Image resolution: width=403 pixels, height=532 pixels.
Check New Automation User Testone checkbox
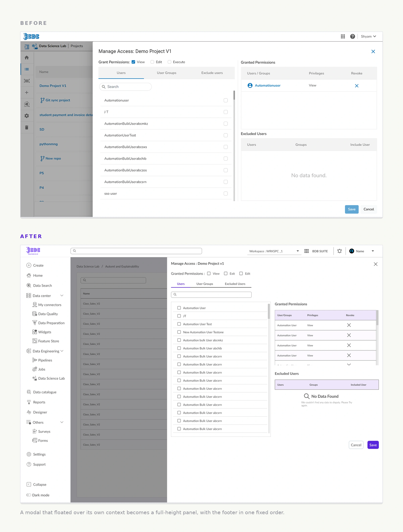[x=179, y=332]
